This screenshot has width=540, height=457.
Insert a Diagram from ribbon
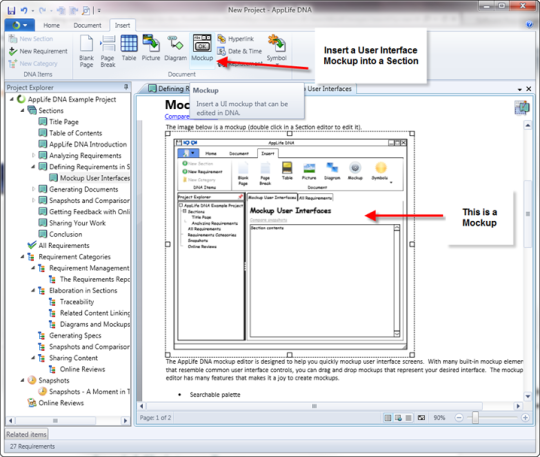[x=175, y=48]
